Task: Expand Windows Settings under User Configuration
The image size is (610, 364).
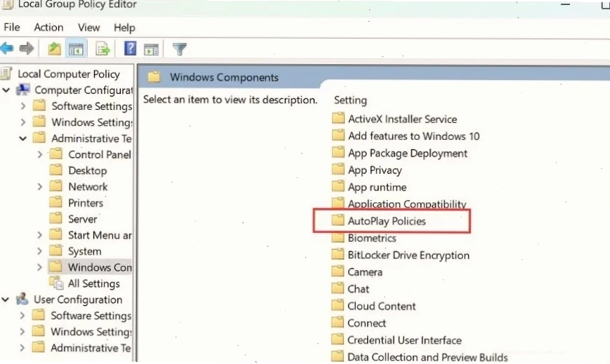Action: coord(22,331)
